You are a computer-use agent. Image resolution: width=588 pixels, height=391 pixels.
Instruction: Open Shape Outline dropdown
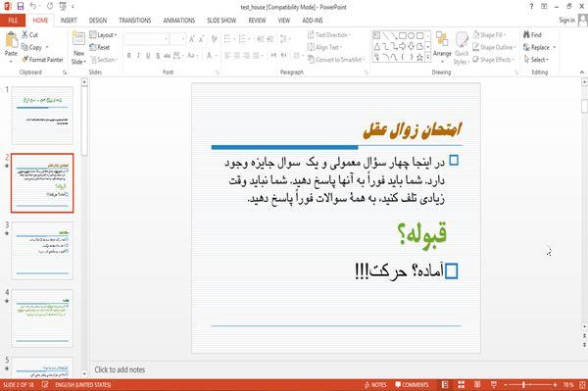pyautogui.click(x=494, y=47)
